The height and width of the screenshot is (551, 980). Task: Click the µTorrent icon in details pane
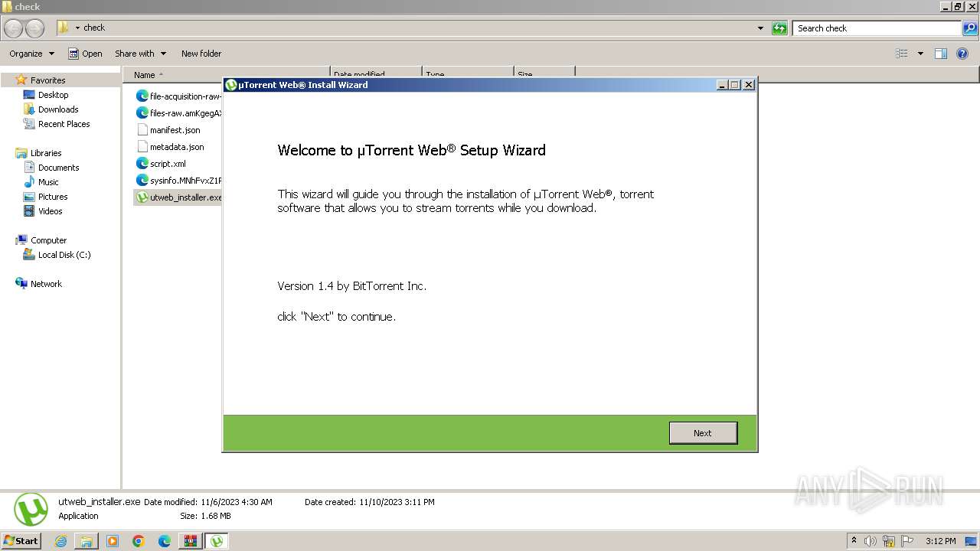31,509
